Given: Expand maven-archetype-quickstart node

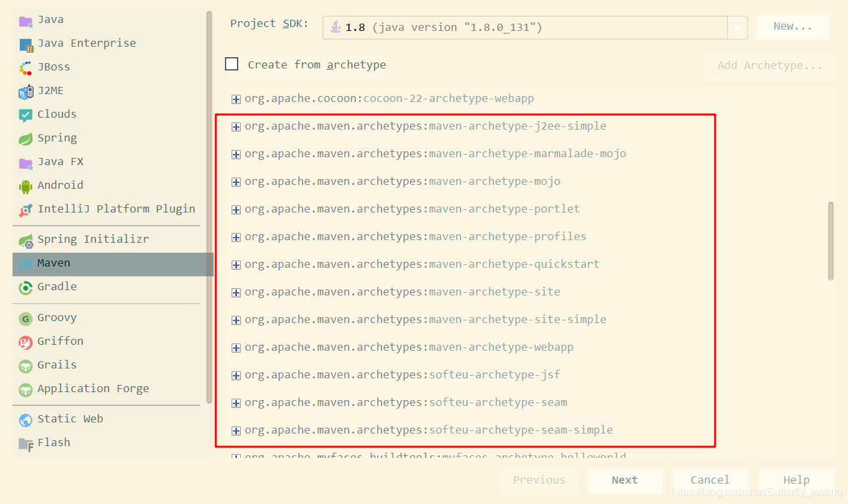Looking at the screenshot, I should pos(236,265).
